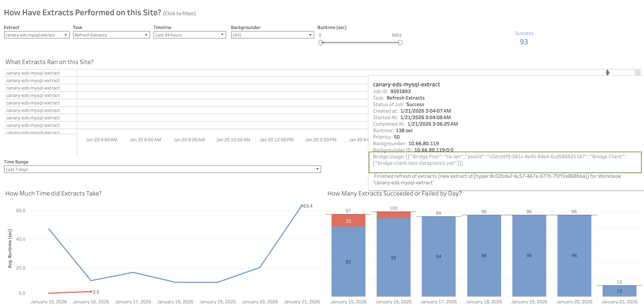Click the blue bar labeled 92 for January 16

tap(393, 258)
